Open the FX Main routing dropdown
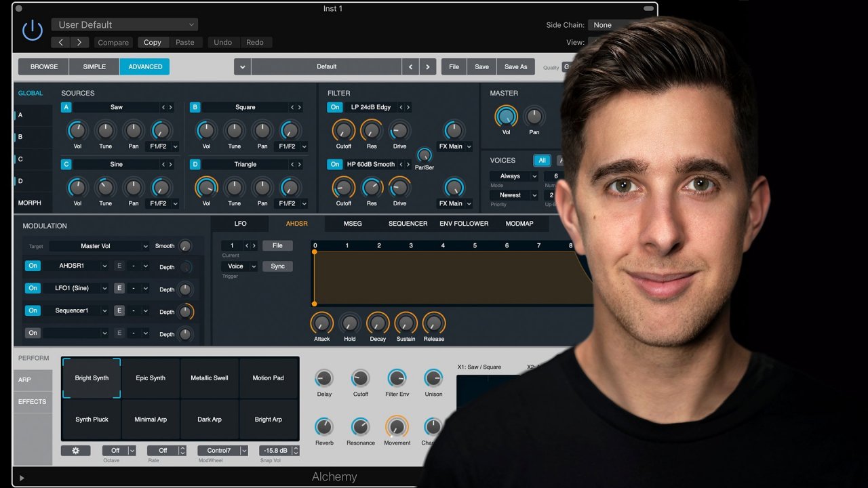 click(x=454, y=146)
